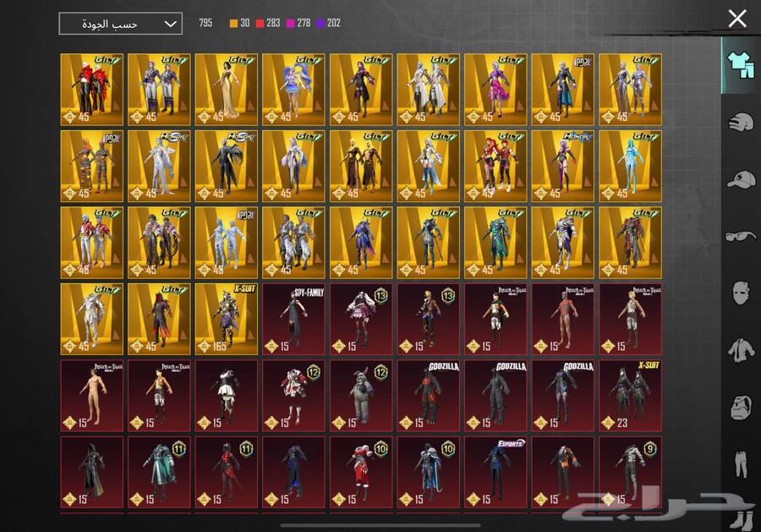Image resolution: width=761 pixels, height=532 pixels.
Task: Open the pants category in the sidebar
Action: click(x=741, y=464)
